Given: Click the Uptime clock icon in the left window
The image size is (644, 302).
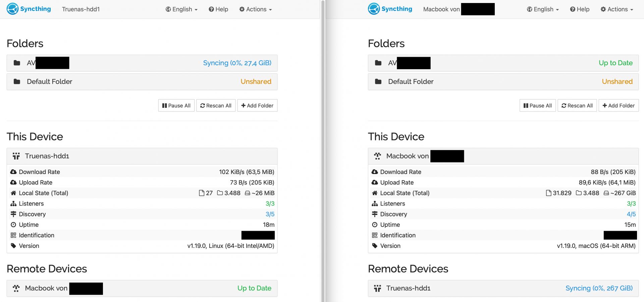Looking at the screenshot, I should 13,225.
